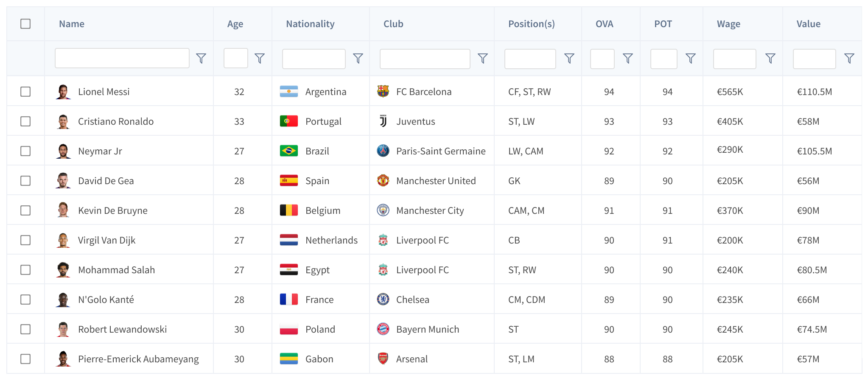Viewport: 868px width, 381px height.
Task: Click the OVA column filter funnel
Action: tap(628, 59)
